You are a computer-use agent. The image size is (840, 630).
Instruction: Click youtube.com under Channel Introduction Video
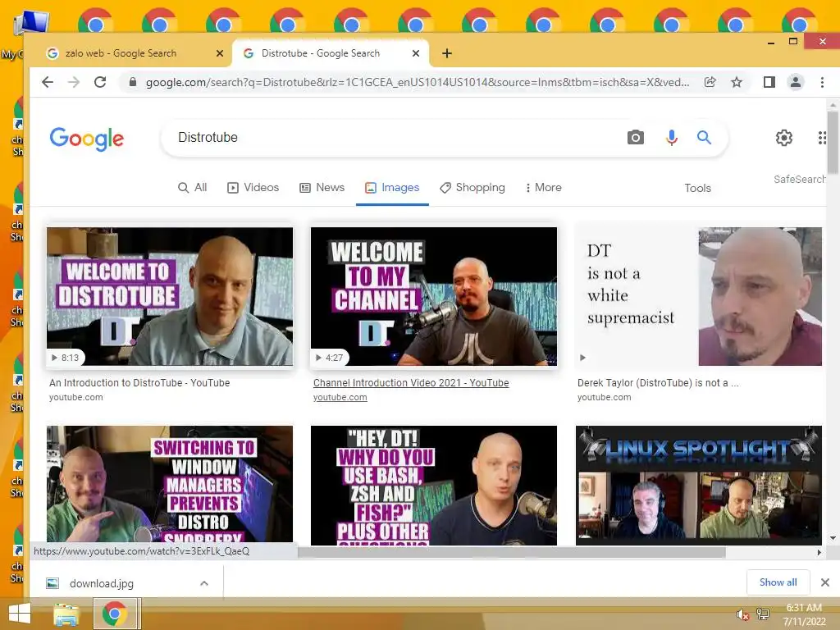340,398
